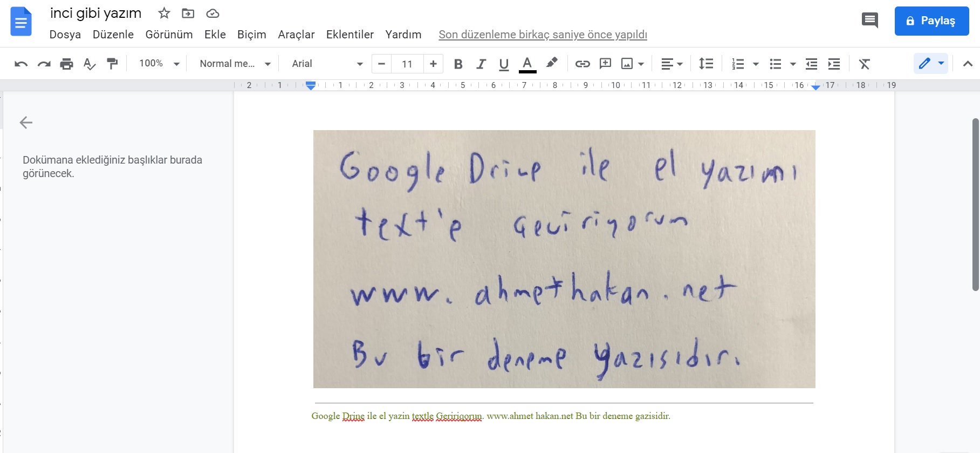Click the right indent marker on ruler
The image size is (980, 453).
[815, 86]
